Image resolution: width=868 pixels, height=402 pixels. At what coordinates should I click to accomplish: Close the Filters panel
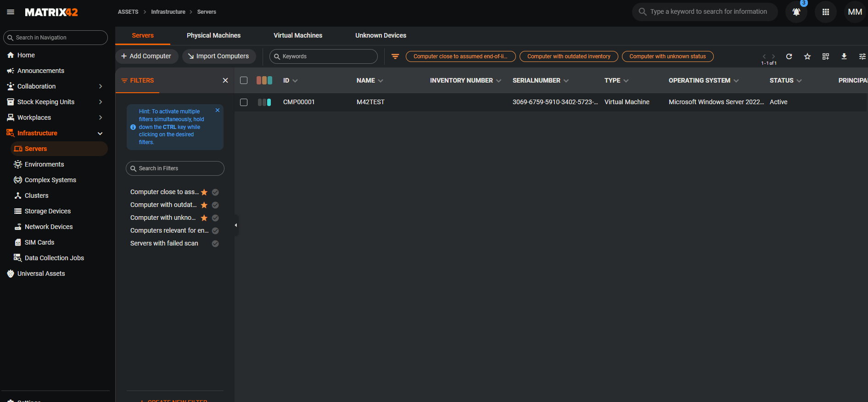point(225,80)
